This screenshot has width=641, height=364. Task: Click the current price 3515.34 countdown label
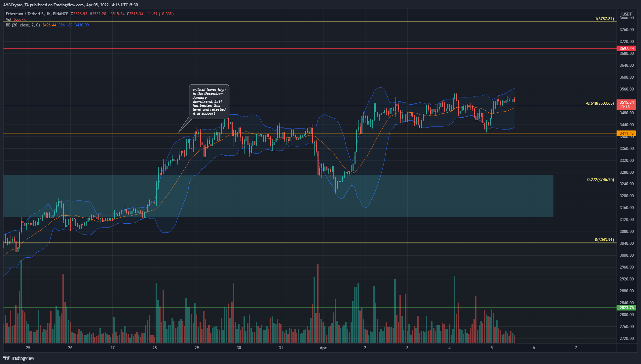pos(626,104)
